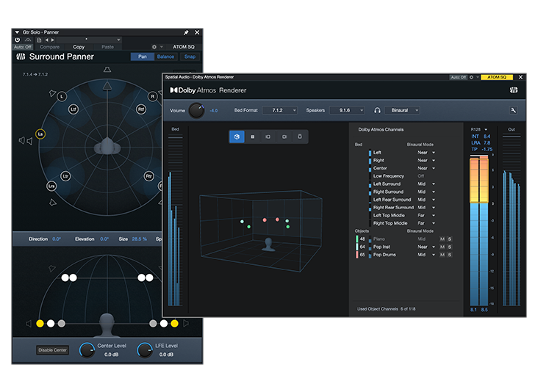Click the Snap button in panner
The image size is (538, 392).
click(x=190, y=57)
